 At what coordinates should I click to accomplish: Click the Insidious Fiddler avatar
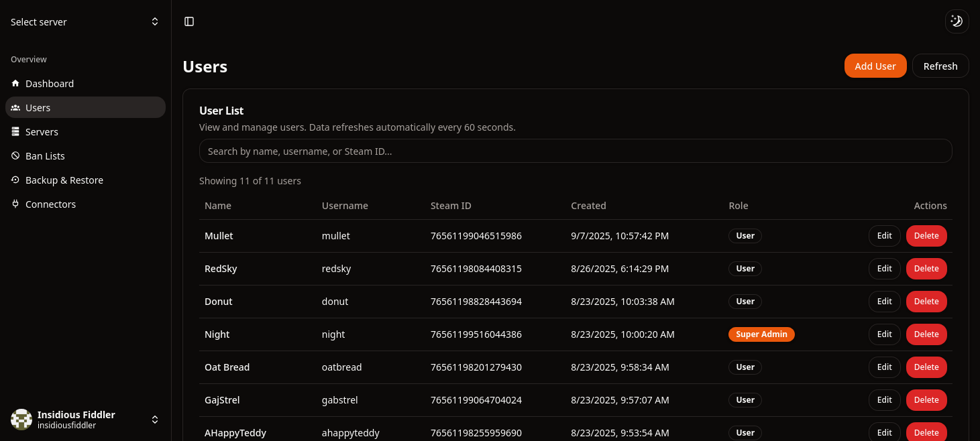[21, 419]
